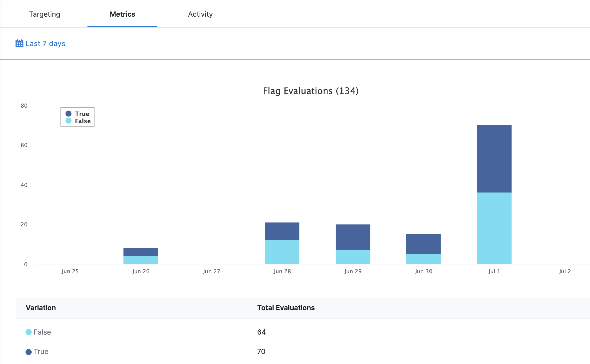Screen dimensions: 590x364
Task: Select the Metrics tab
Action: 122,14
